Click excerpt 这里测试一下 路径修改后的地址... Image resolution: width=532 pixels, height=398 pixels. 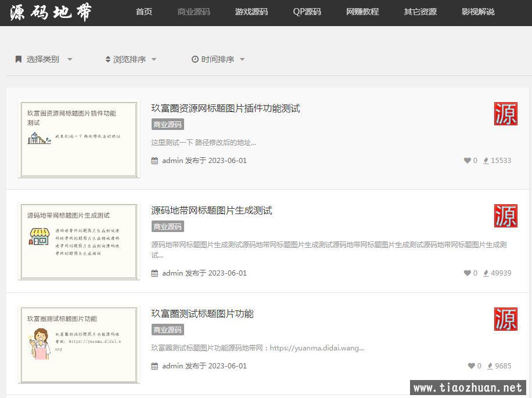tap(204, 143)
